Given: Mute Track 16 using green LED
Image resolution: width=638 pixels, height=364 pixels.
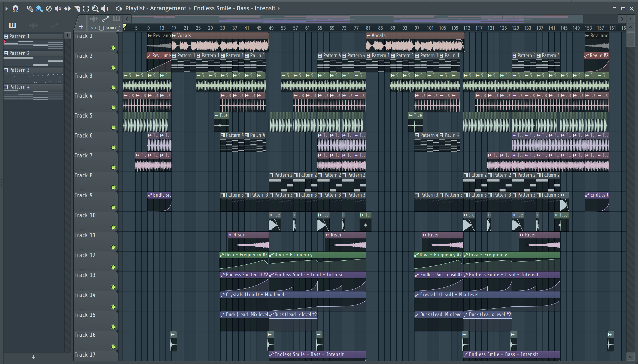Looking at the screenshot, I should coord(113,347).
